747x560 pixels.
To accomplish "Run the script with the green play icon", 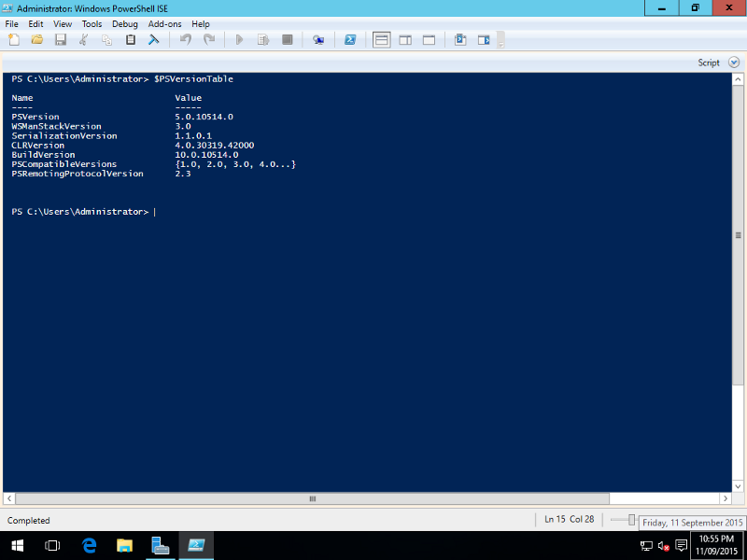I will 238,39.
